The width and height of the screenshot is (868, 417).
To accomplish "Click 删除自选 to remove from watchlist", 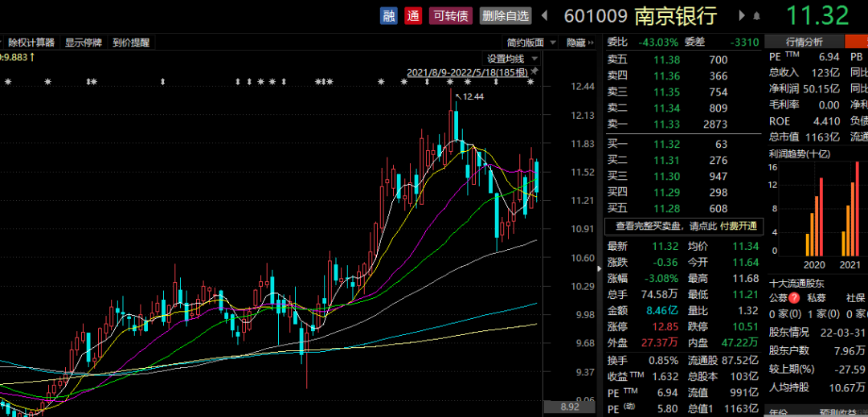I will (x=505, y=15).
